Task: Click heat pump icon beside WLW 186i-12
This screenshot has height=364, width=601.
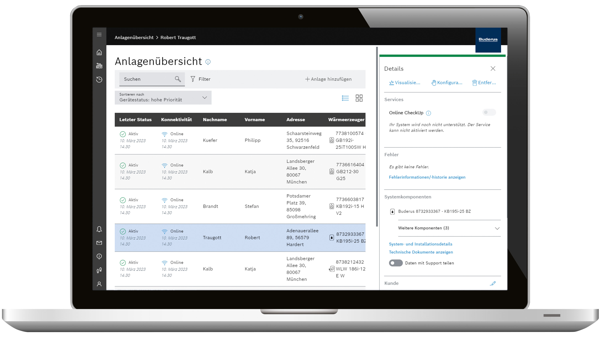Action: (x=331, y=269)
